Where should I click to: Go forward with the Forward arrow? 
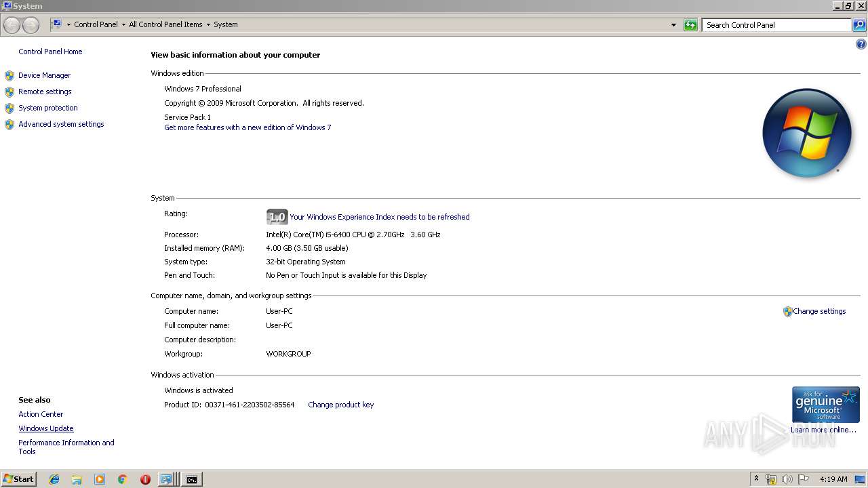[31, 25]
